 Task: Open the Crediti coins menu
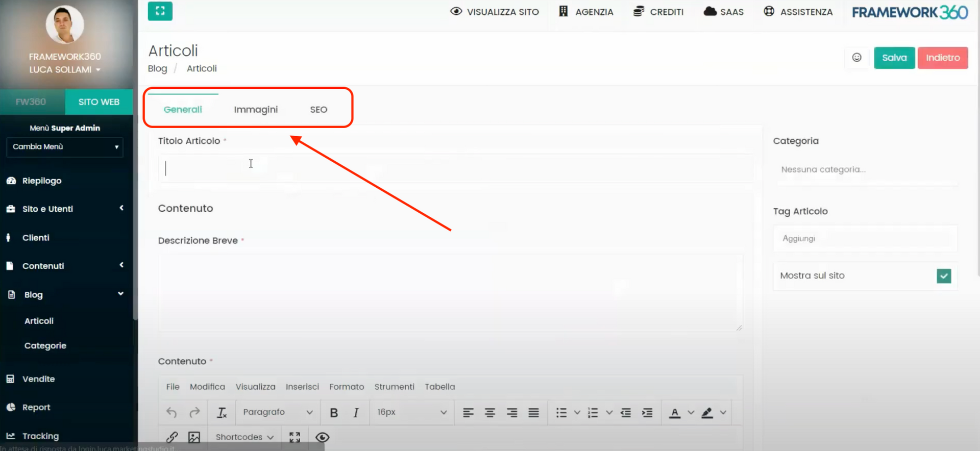click(x=658, y=12)
